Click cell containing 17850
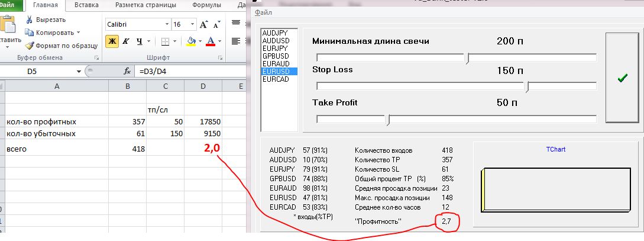This screenshot has width=644, height=241. coord(203,122)
